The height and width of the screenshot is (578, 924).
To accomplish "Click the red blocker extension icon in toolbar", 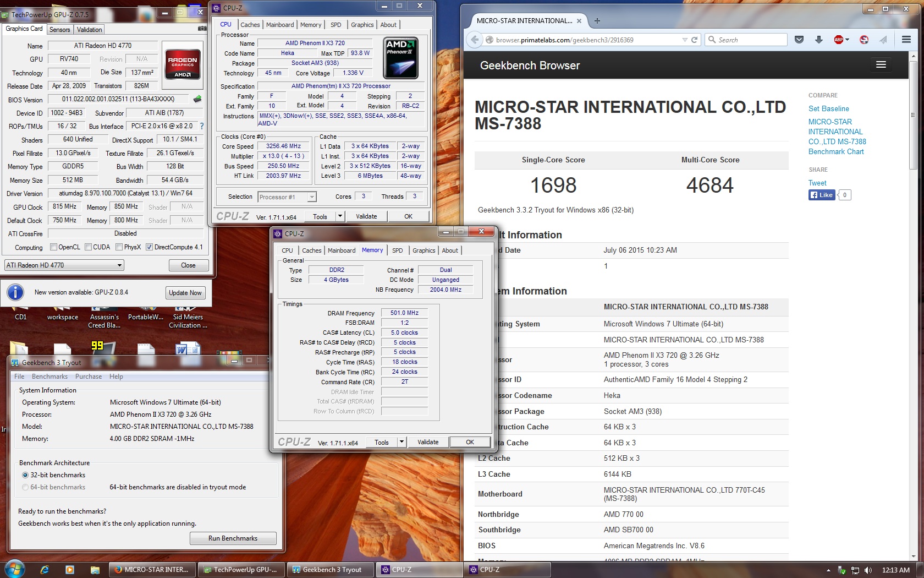I will click(x=864, y=40).
